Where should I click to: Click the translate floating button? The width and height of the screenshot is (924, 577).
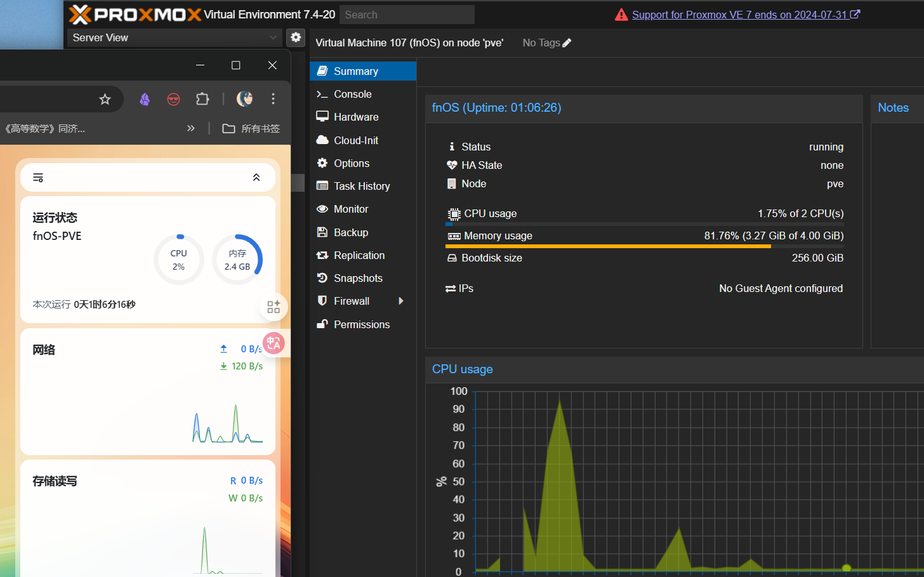tap(274, 343)
